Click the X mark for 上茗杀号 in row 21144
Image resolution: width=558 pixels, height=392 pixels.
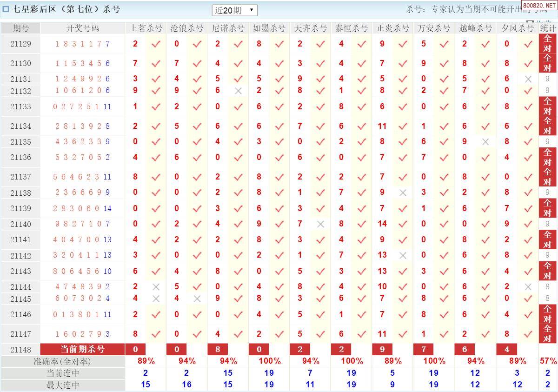click(x=156, y=287)
